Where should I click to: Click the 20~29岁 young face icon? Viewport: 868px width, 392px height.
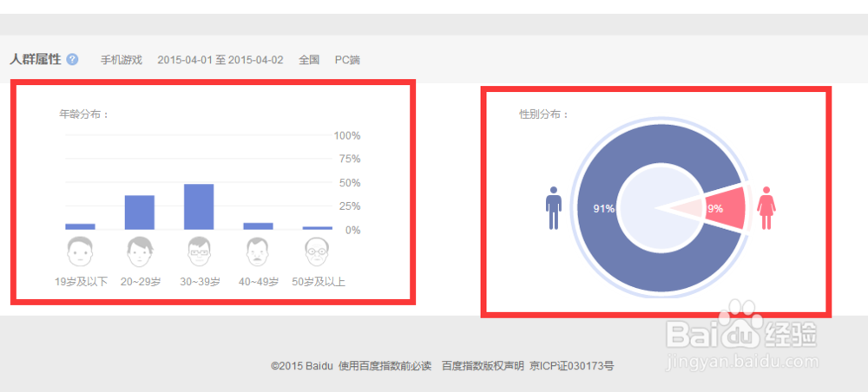coord(140,252)
